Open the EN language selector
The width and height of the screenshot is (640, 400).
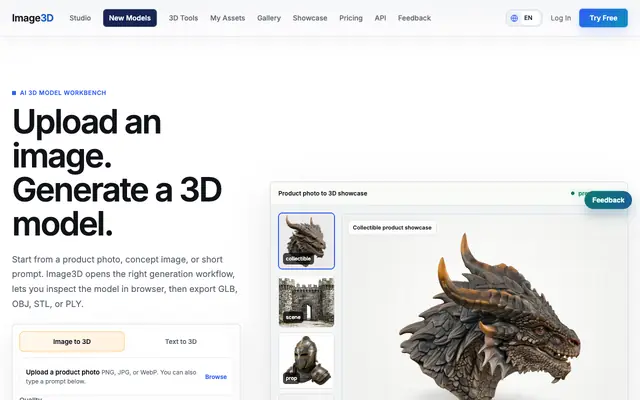524,18
